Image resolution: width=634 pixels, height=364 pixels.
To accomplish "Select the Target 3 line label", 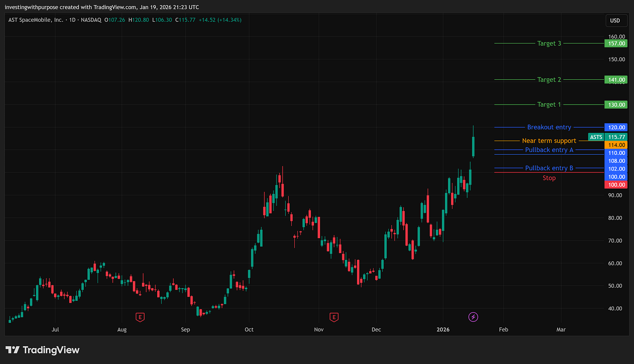I will [549, 43].
